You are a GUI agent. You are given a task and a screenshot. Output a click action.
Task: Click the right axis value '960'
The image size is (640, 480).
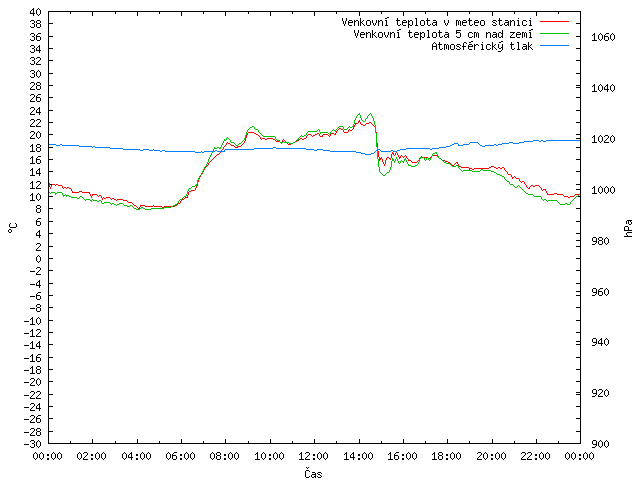click(x=600, y=292)
